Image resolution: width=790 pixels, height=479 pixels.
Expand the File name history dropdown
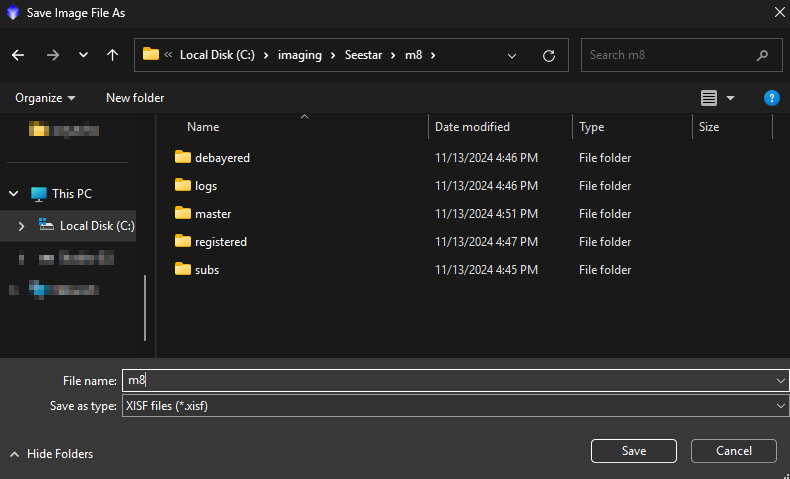779,380
